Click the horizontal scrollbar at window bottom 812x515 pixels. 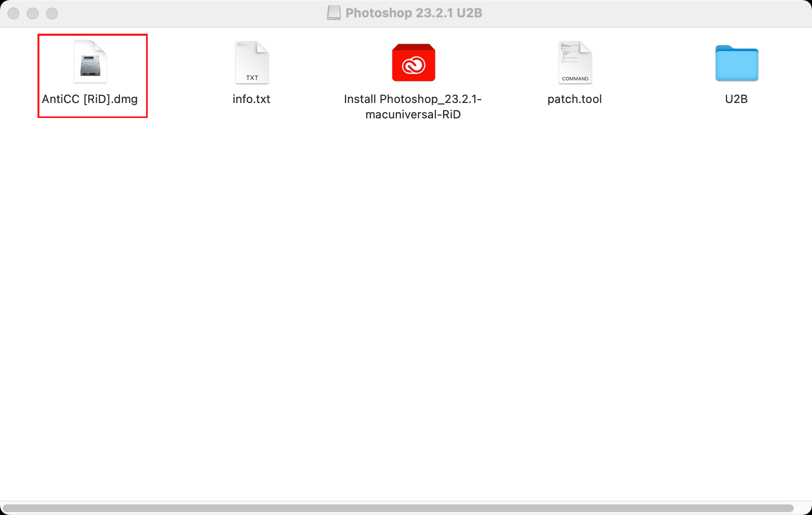(x=398, y=508)
